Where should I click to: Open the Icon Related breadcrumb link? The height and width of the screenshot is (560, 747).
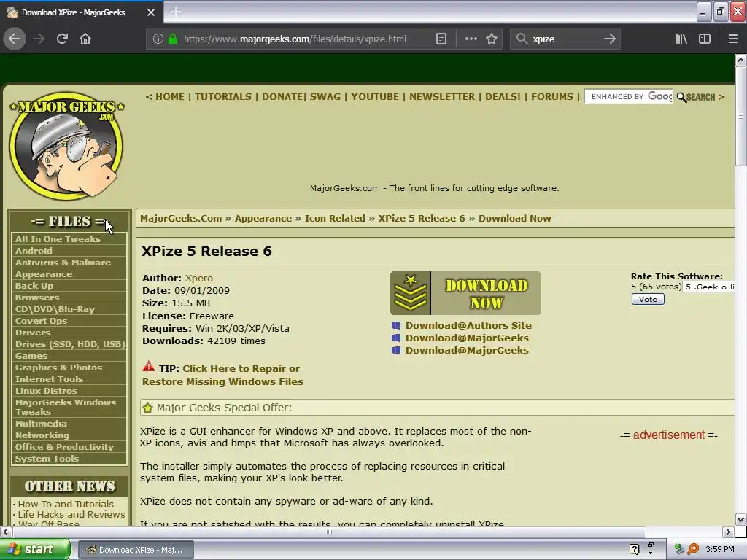pos(335,218)
